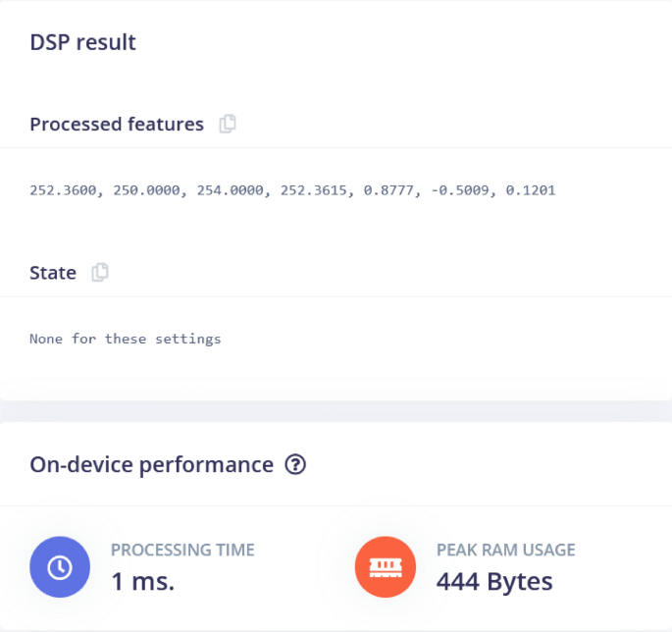The image size is (672, 632).
Task: Click the first feature value 252.3600
Action: [63, 190]
